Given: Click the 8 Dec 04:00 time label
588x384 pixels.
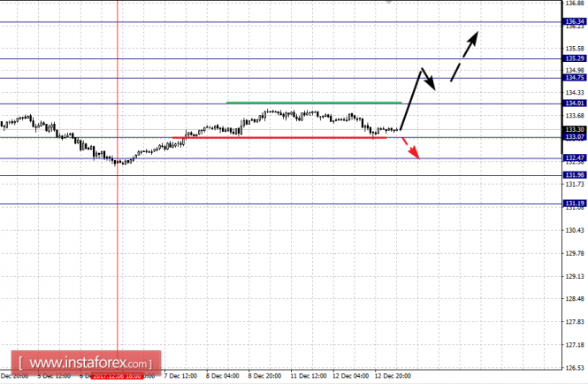Looking at the screenshot, I should click(x=222, y=376).
